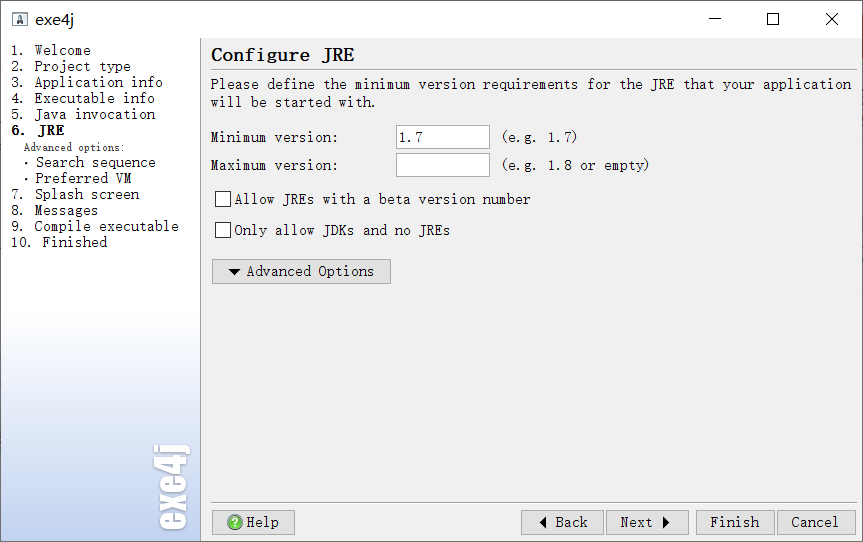
Task: Maximize the exe4j window
Action: pos(773,19)
